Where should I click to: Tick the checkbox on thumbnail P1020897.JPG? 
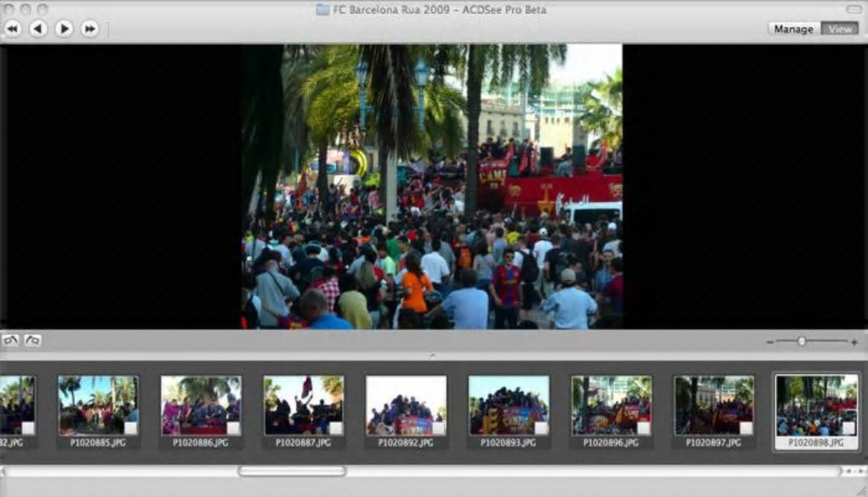coord(745,428)
